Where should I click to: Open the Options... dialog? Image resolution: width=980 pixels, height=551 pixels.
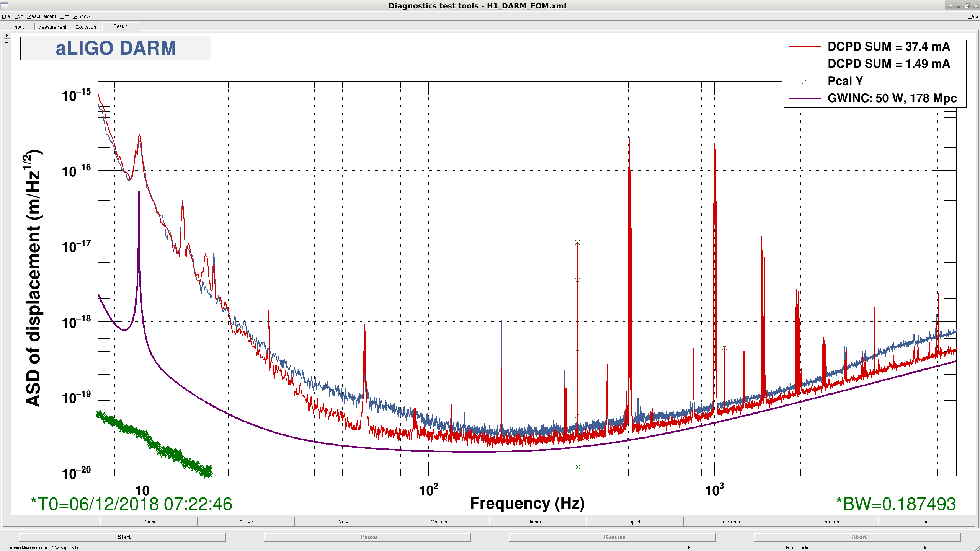440,522
